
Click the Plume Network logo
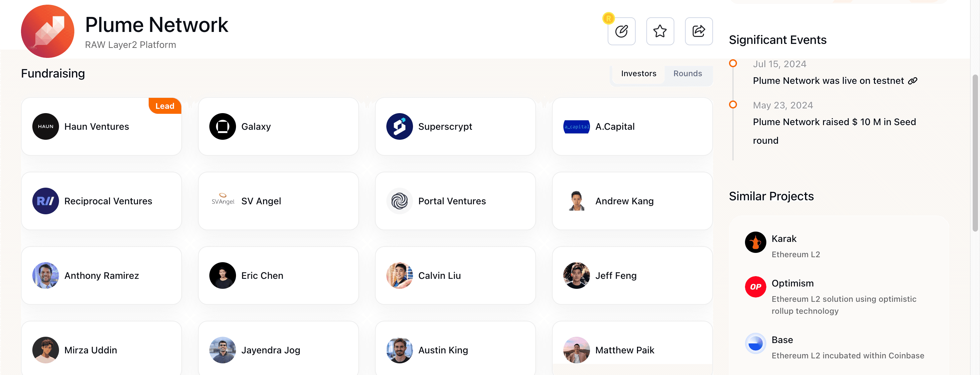click(x=48, y=31)
